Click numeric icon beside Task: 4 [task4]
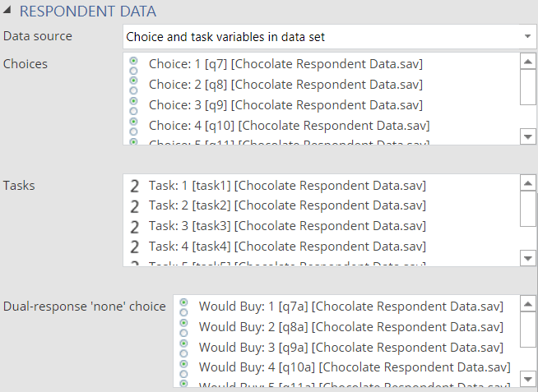Viewport: 538px width, 392px height. coord(134,247)
